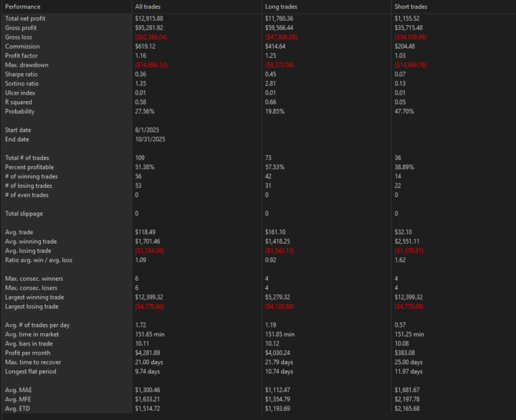This screenshot has width=516, height=420.
Task: Select percent profitable 51.38%
Action: [145, 167]
